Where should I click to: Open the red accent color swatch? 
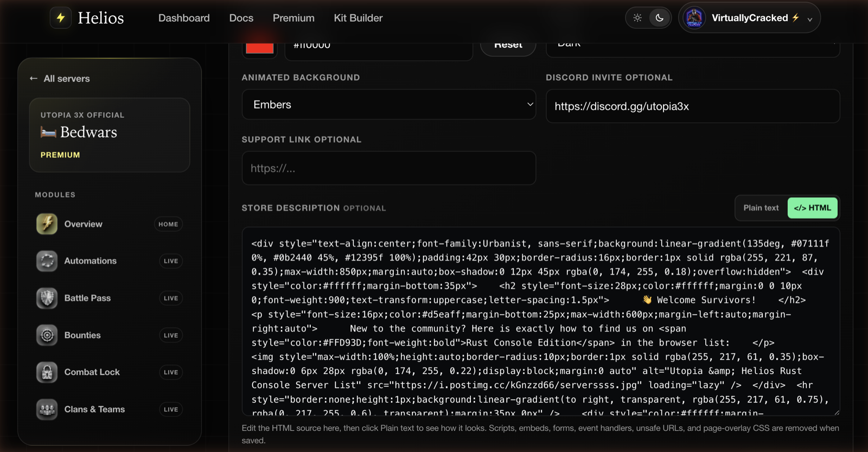pyautogui.click(x=260, y=48)
